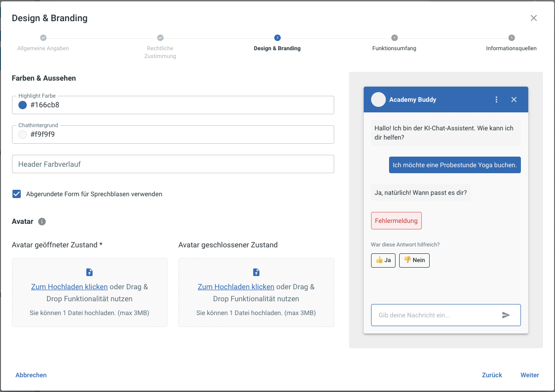The height and width of the screenshot is (392, 555).
Task: Click the chat message input field
Action: 446,315
